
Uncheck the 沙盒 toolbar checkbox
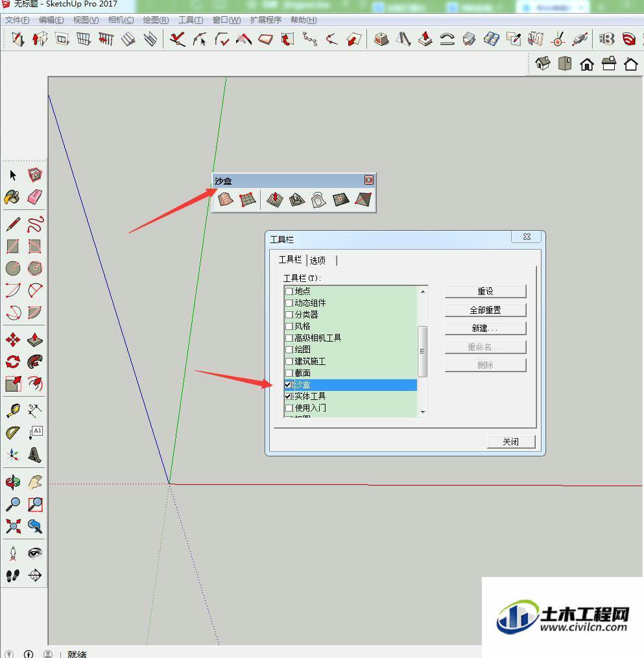tap(289, 384)
